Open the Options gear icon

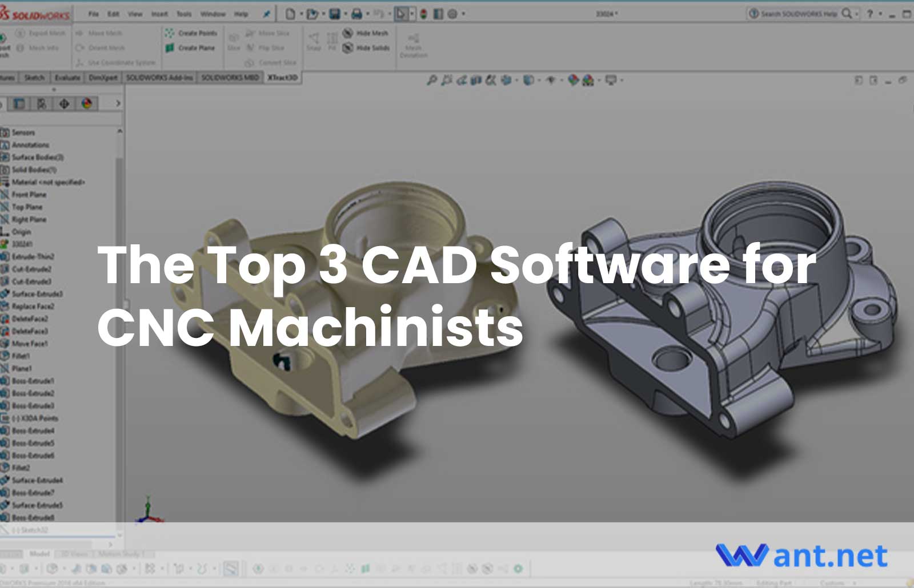click(x=452, y=14)
